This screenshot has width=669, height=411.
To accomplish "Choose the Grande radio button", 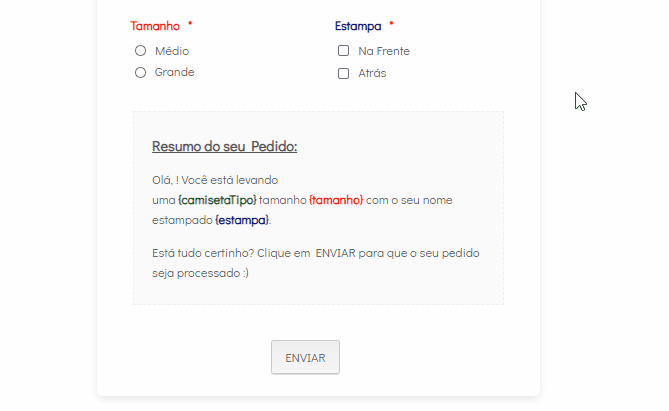I will point(141,72).
